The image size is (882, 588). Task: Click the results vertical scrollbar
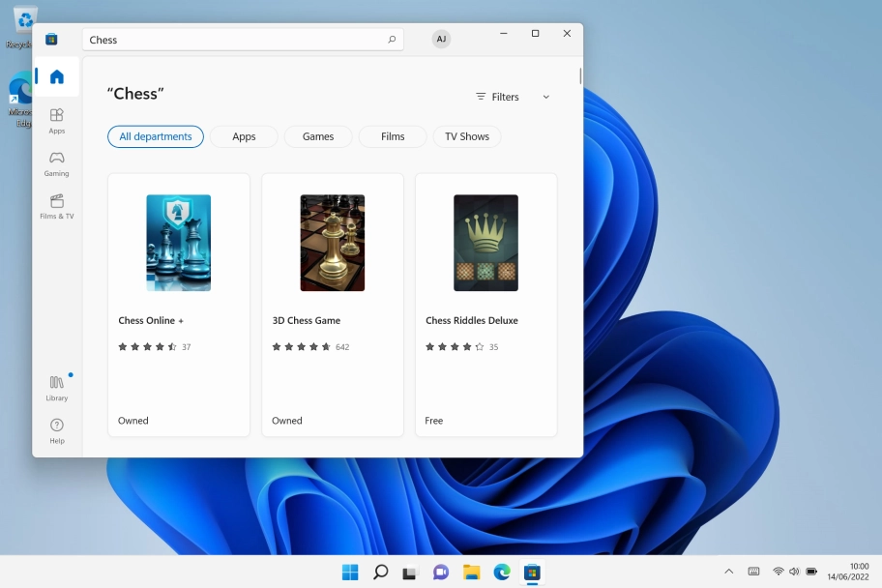click(580, 75)
